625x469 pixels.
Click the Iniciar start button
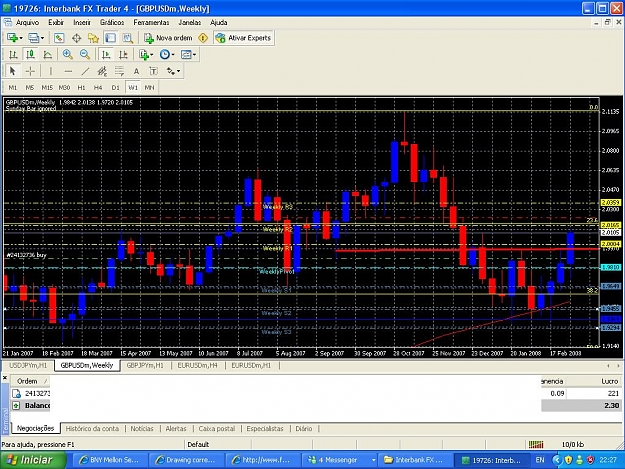(33, 460)
